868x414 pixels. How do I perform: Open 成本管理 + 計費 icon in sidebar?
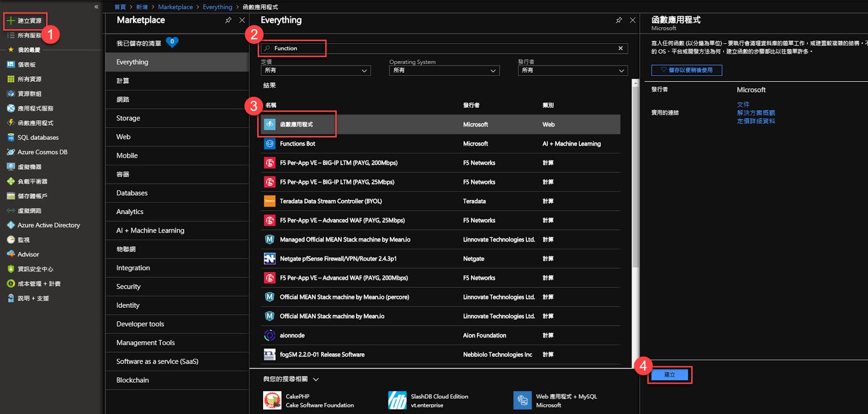click(x=10, y=283)
